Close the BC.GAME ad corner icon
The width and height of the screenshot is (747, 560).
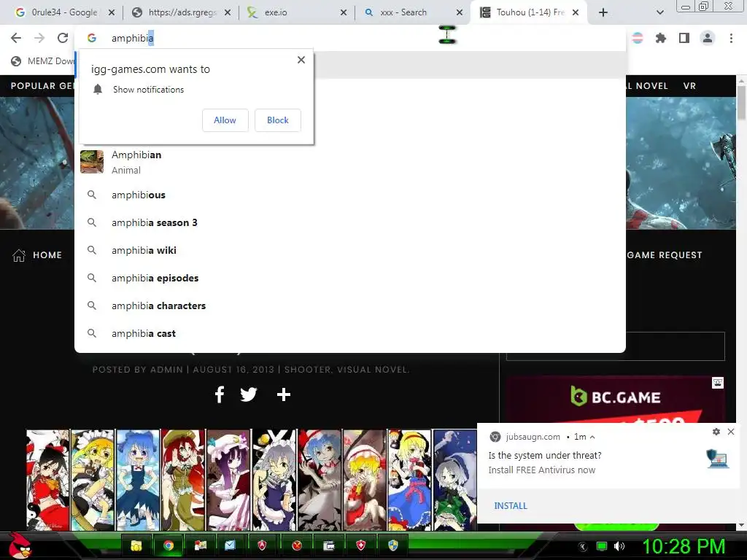click(718, 382)
